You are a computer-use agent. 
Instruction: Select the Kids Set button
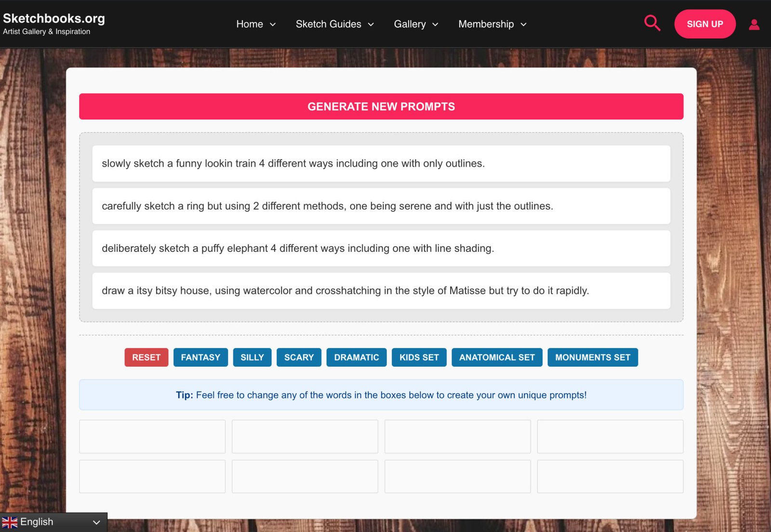(x=419, y=358)
